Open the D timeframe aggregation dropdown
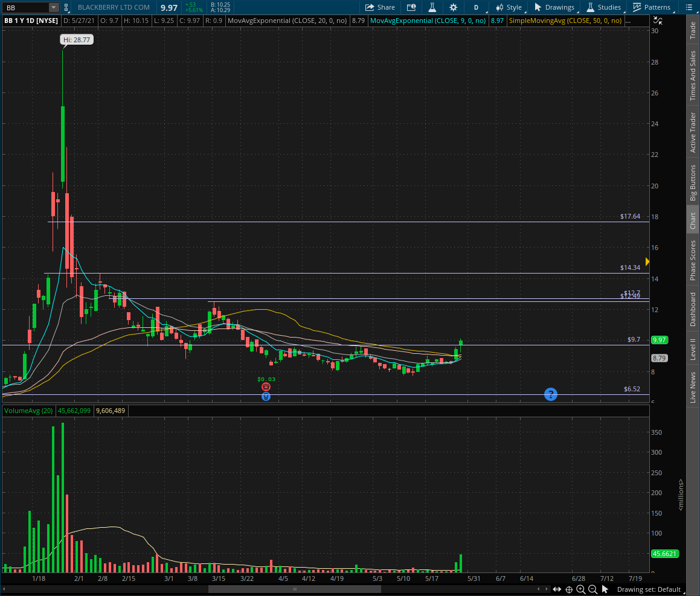This screenshot has height=596, width=700. click(x=477, y=7)
